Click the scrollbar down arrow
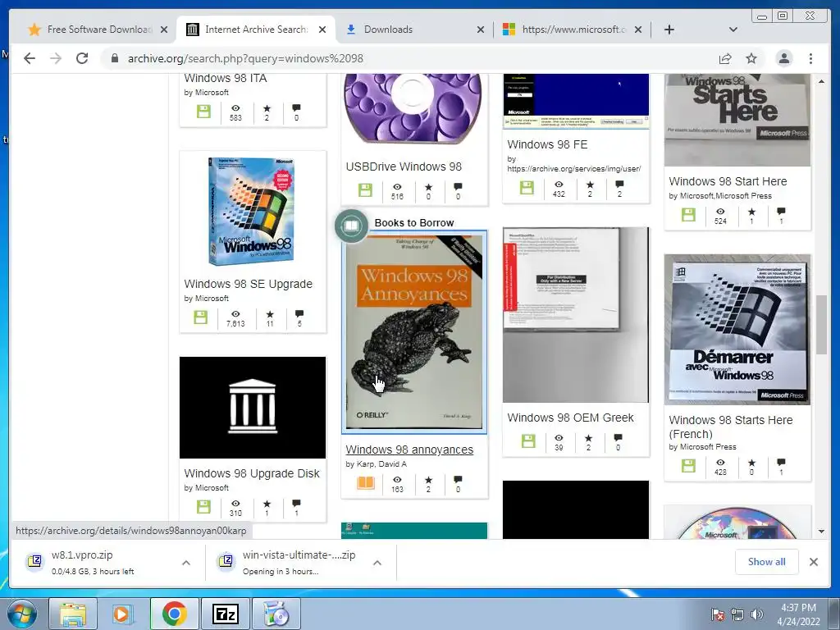This screenshot has height=630, width=840. tap(822, 532)
